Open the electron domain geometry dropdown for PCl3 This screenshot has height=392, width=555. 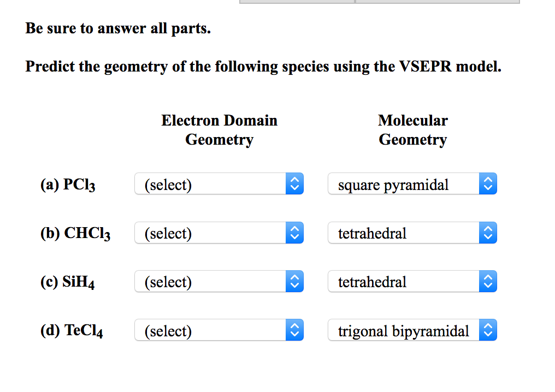point(213,183)
